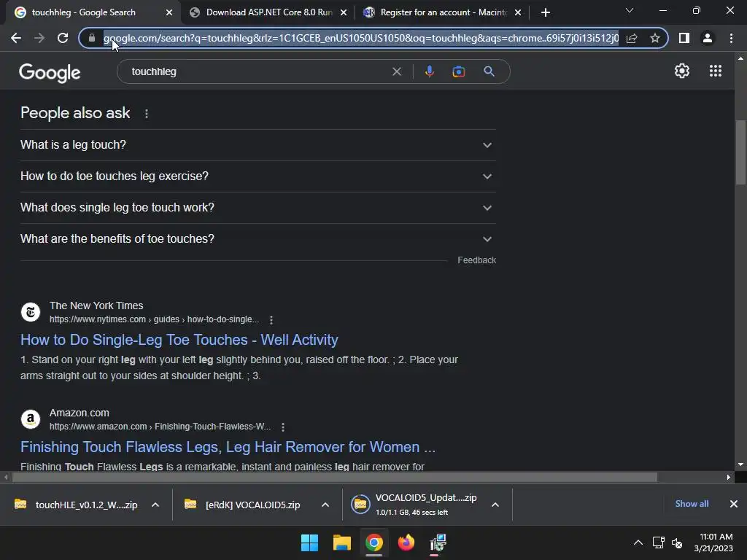The image size is (747, 560).
Task: Open taskbar clock and date
Action: coord(713,542)
